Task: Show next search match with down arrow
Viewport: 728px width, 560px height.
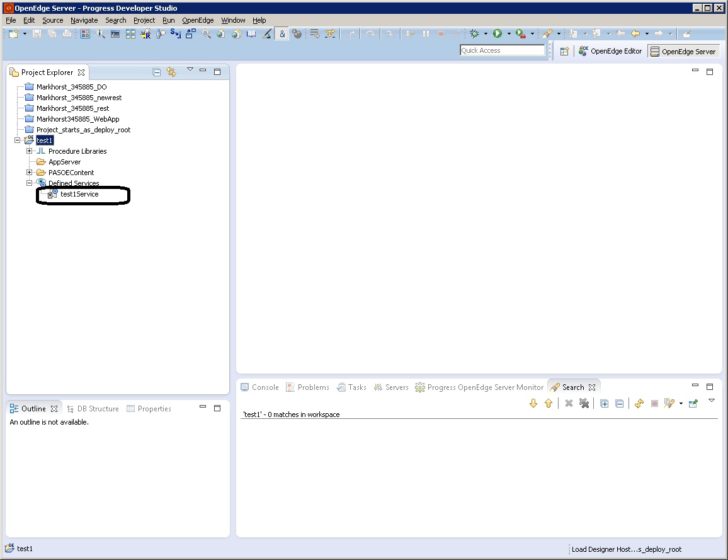Action: (533, 403)
